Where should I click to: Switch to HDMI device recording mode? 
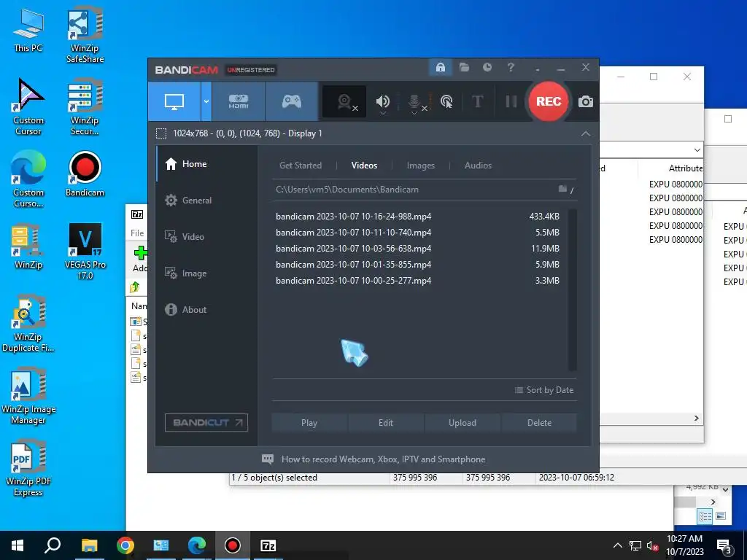239,101
